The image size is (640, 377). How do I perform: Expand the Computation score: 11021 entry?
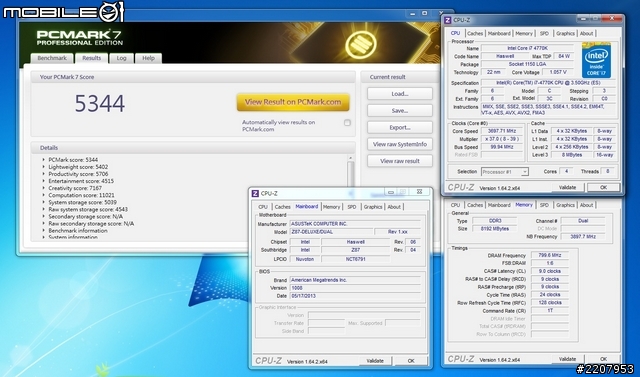[44, 195]
